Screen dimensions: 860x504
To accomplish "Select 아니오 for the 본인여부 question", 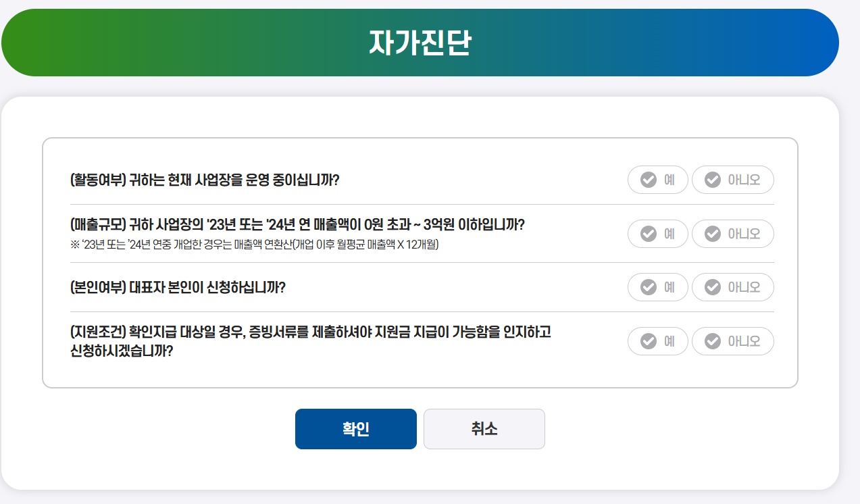I will click(x=733, y=287).
